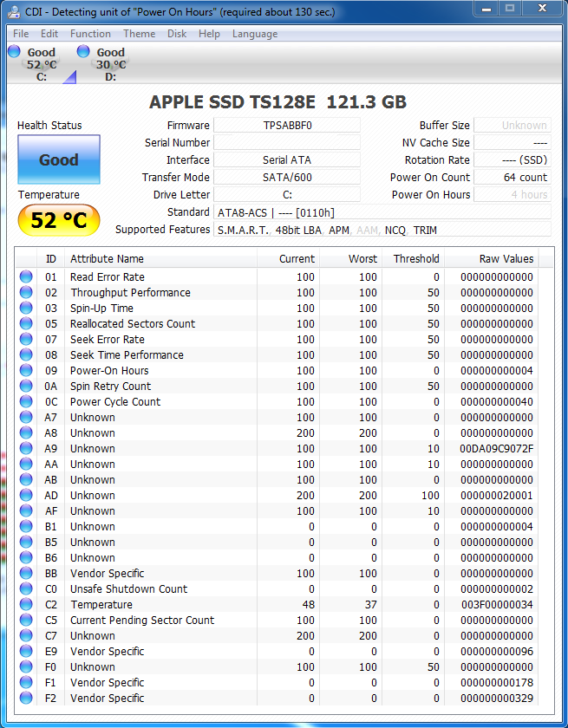
Task: Select the C: drive status orb
Action: (14, 52)
